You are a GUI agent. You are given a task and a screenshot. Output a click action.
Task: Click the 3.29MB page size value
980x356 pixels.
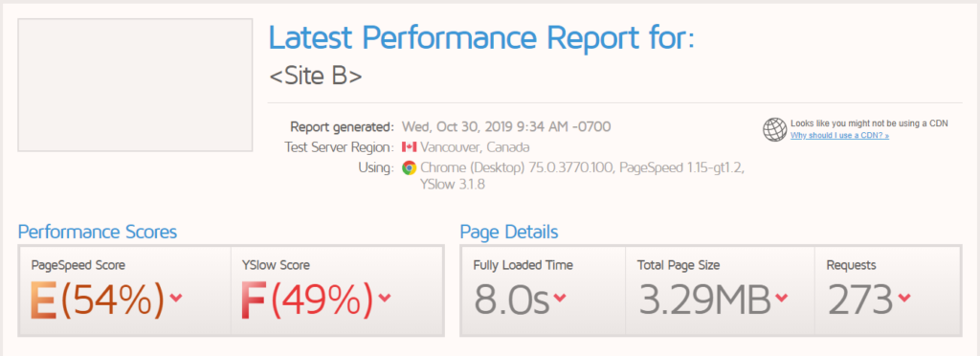(704, 300)
